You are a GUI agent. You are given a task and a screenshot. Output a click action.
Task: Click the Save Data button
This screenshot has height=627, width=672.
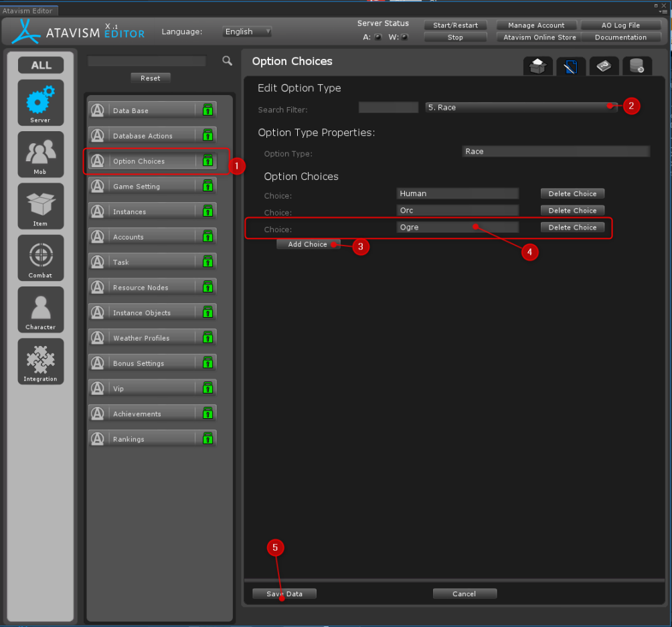tap(284, 594)
